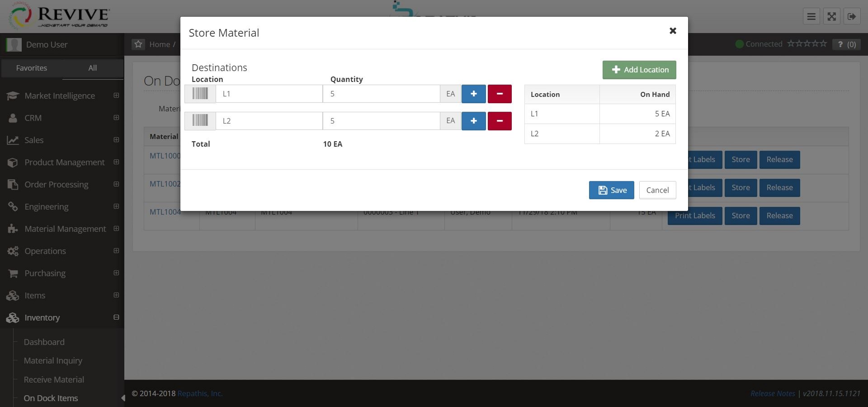The height and width of the screenshot is (407, 868).
Task: Click the Material Management puzzle icon
Action: pyautogui.click(x=13, y=228)
